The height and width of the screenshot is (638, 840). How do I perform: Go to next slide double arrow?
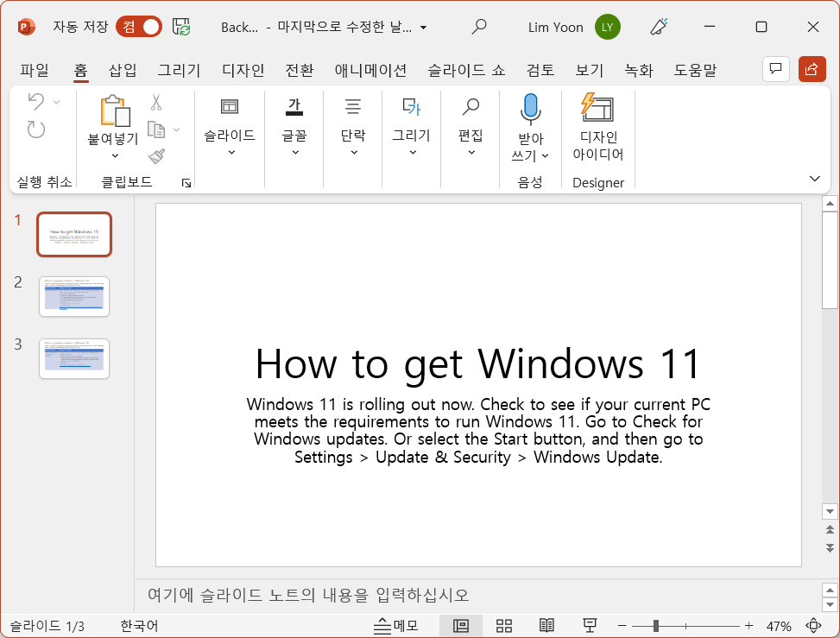click(830, 547)
